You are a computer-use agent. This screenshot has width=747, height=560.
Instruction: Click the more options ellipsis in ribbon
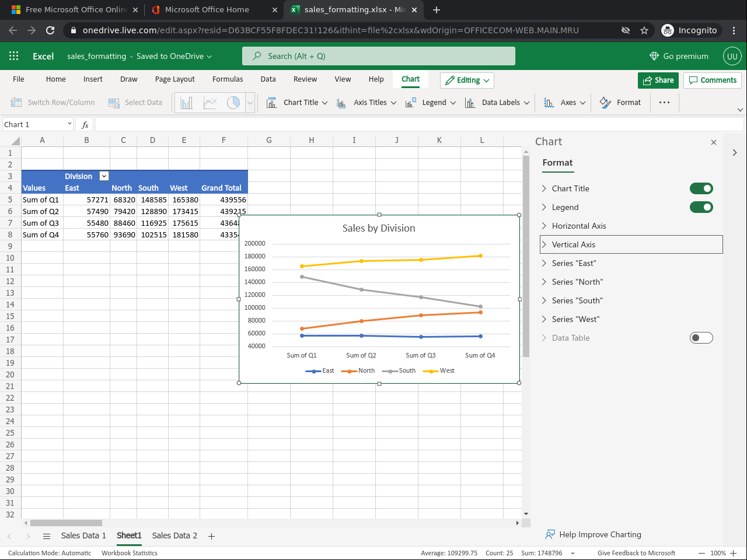pos(664,103)
